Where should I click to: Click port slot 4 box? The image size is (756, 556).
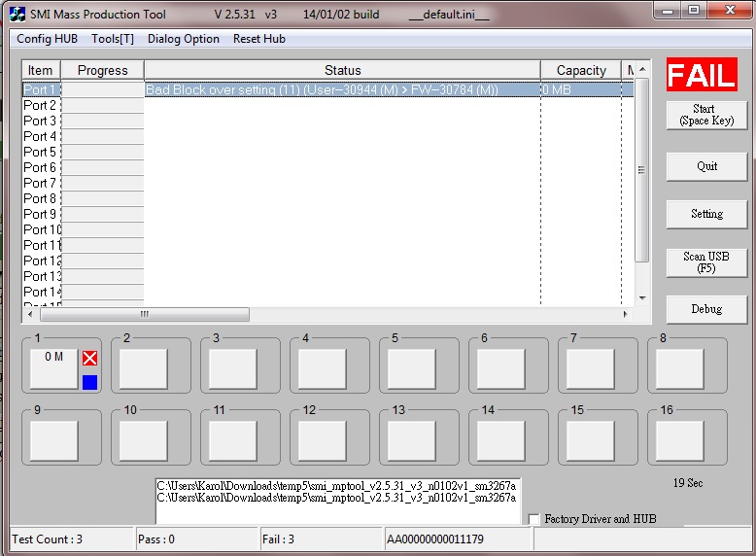(x=322, y=369)
